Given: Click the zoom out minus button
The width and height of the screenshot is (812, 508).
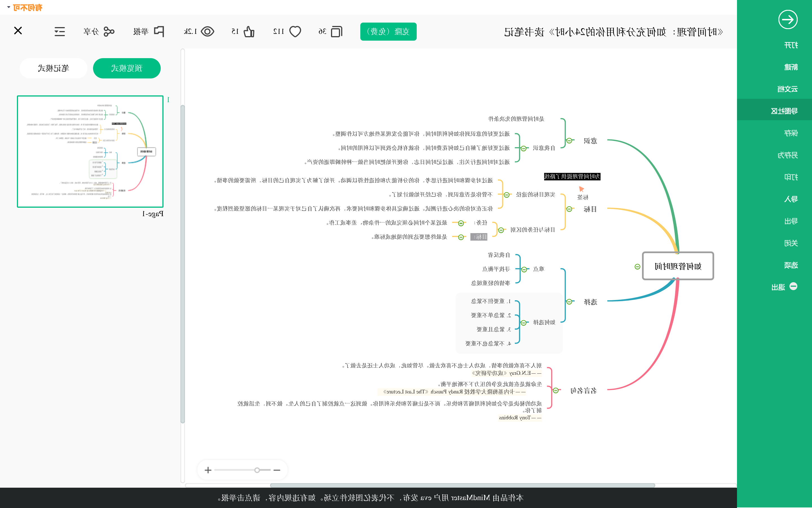Looking at the screenshot, I should (277, 470).
